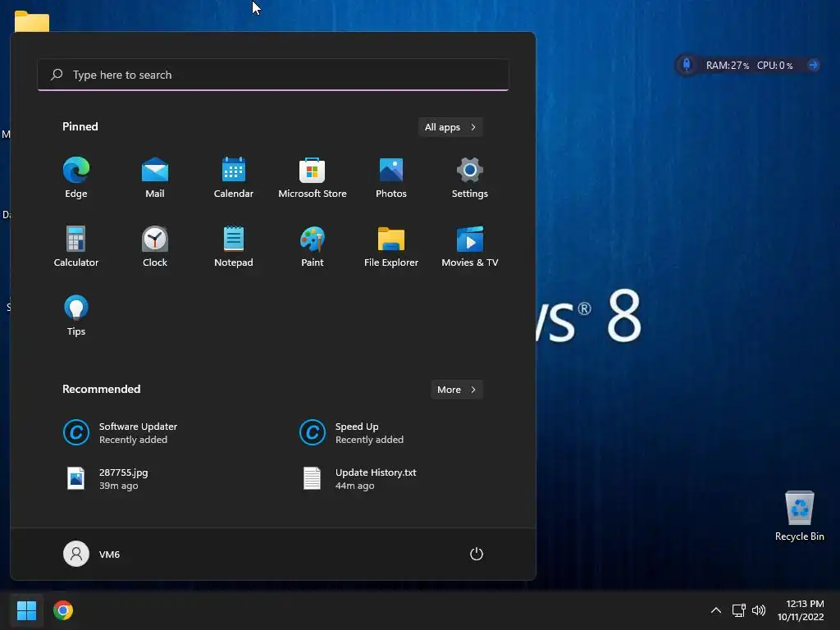This screenshot has height=630, width=840.
Task: Click the Type here to search box
Action: click(273, 75)
